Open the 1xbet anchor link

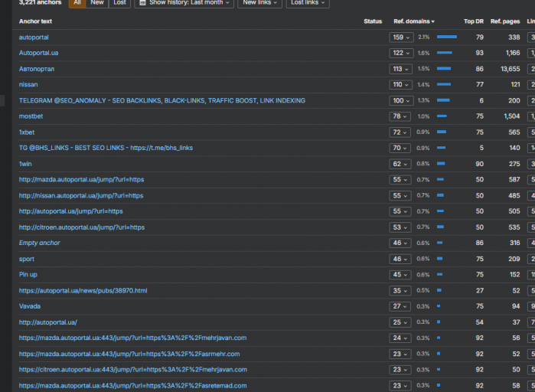27,132
